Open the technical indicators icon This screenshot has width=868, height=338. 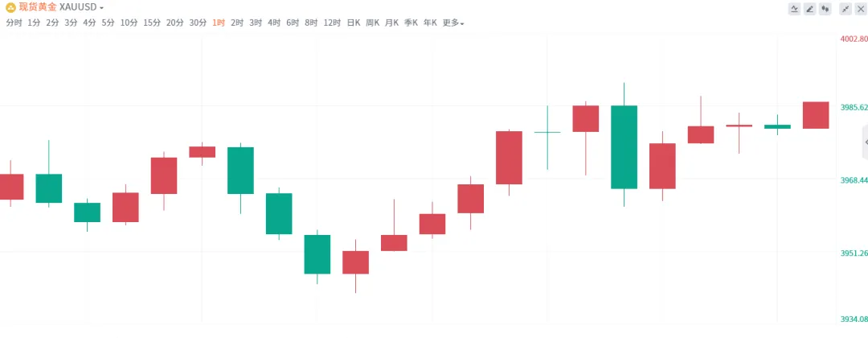795,9
